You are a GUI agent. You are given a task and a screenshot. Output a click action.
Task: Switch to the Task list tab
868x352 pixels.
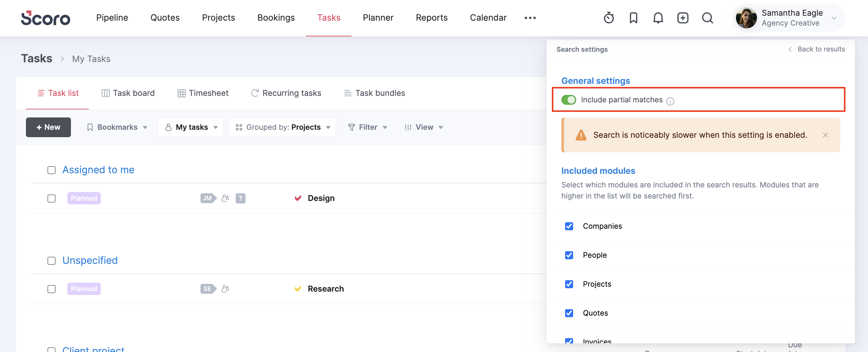[58, 93]
